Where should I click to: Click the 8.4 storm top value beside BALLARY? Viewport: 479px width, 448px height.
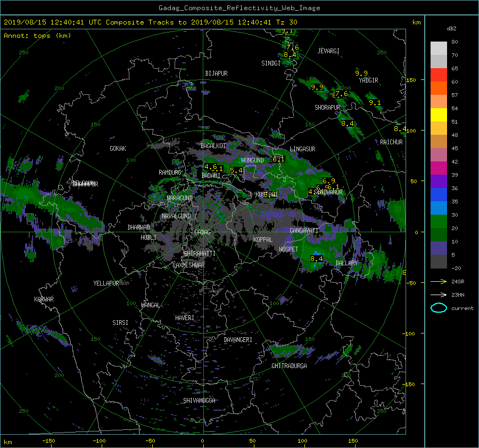317,259
